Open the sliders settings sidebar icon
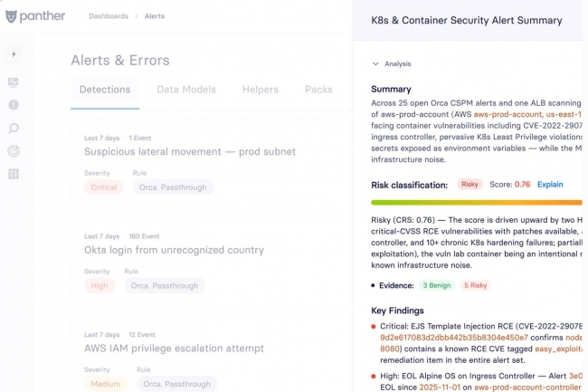Image resolution: width=588 pixels, height=392 pixels. click(x=14, y=174)
